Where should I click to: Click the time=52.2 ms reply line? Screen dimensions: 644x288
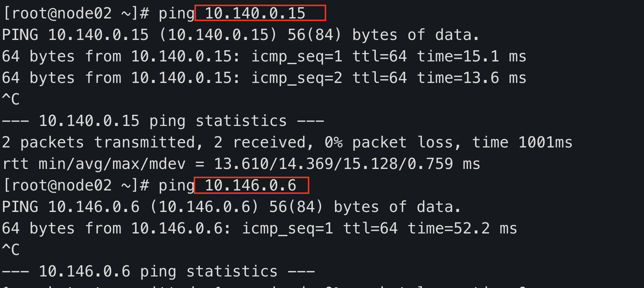(x=259, y=228)
